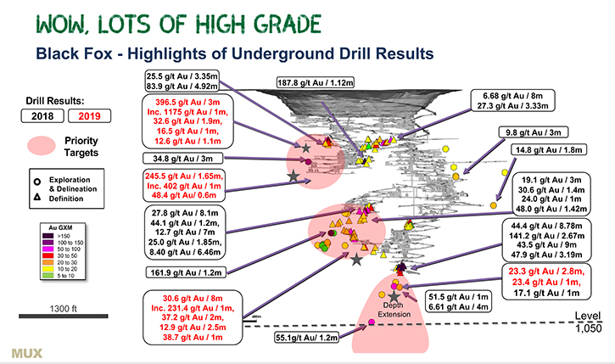Click the Definition triangle legend symbol
The image size is (615, 364).
click(37, 197)
